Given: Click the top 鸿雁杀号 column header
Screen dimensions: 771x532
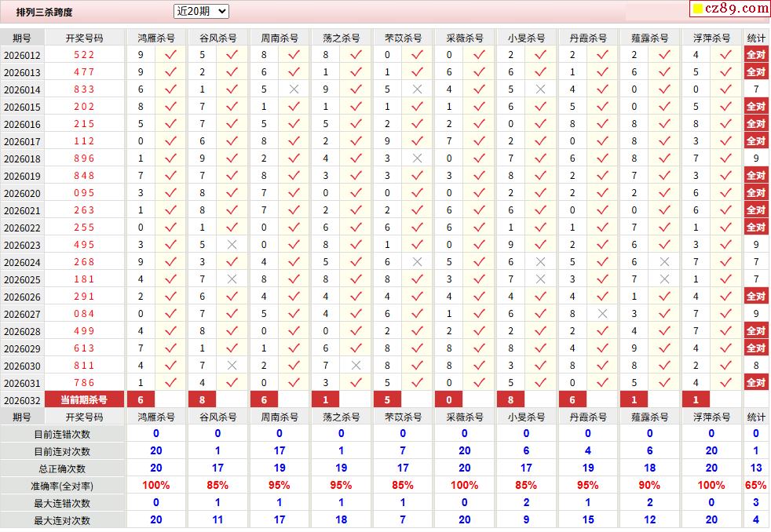Looking at the screenshot, I should (x=156, y=38).
